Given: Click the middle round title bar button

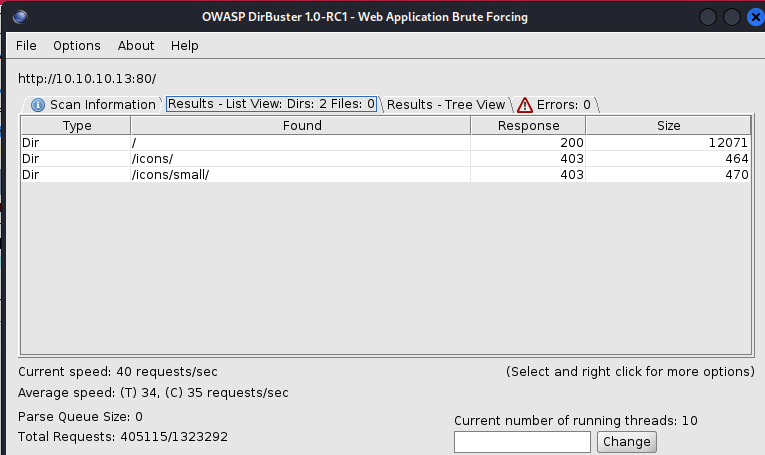Looking at the screenshot, I should coord(732,18).
